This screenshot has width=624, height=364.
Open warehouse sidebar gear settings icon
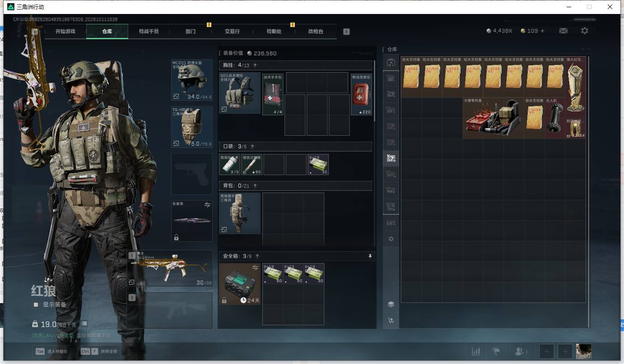click(391, 239)
